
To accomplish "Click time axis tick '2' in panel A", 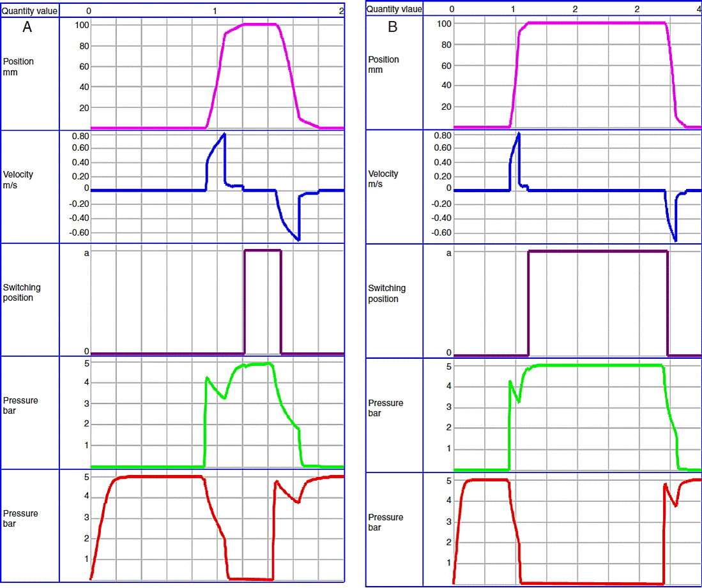I will pyautogui.click(x=342, y=11).
